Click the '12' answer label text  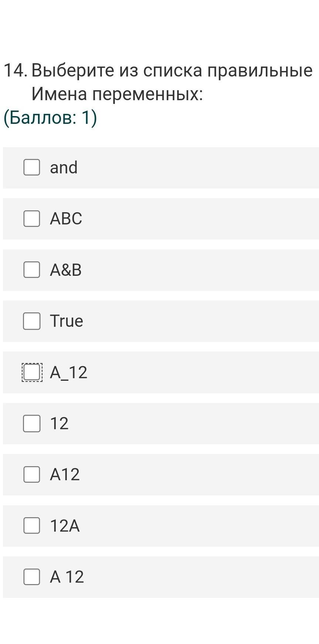click(59, 423)
